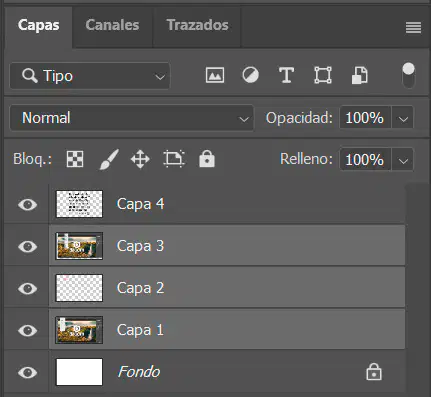Lock image pixels brush icon
This screenshot has height=397, width=431.
[x=109, y=159]
